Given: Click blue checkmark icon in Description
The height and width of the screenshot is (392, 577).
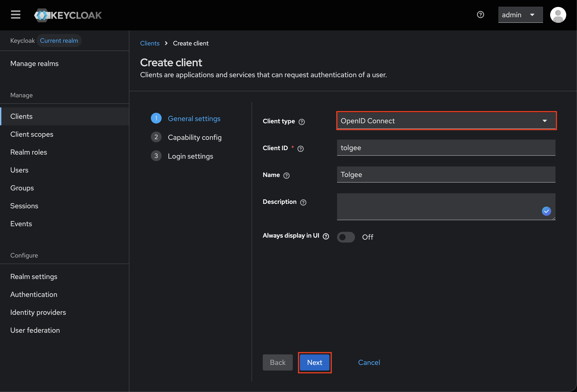Looking at the screenshot, I should tap(546, 211).
